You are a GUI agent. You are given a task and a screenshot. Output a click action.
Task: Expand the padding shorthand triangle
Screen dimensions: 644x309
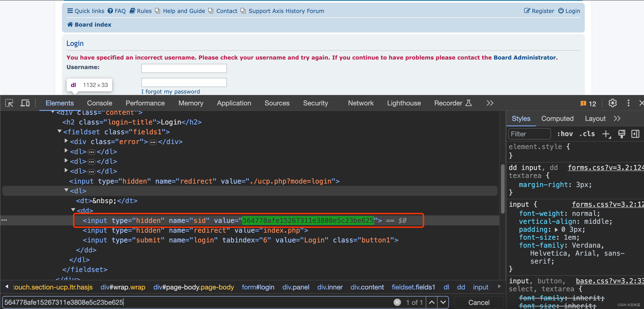pos(556,230)
